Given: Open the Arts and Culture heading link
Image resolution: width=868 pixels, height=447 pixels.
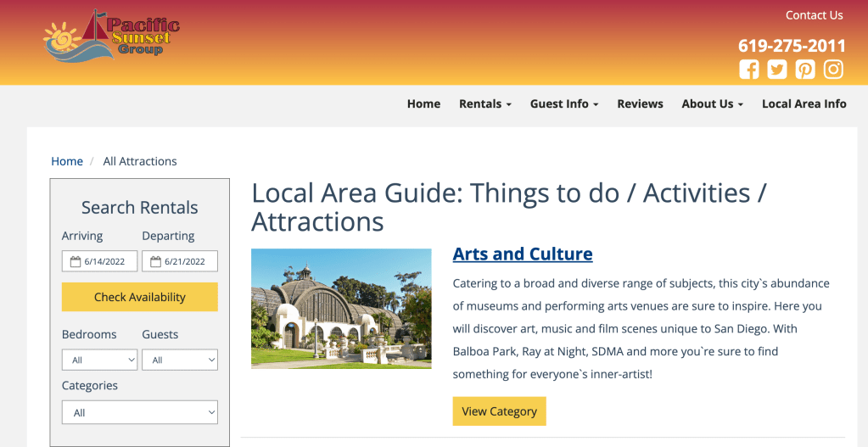Looking at the screenshot, I should click(523, 254).
